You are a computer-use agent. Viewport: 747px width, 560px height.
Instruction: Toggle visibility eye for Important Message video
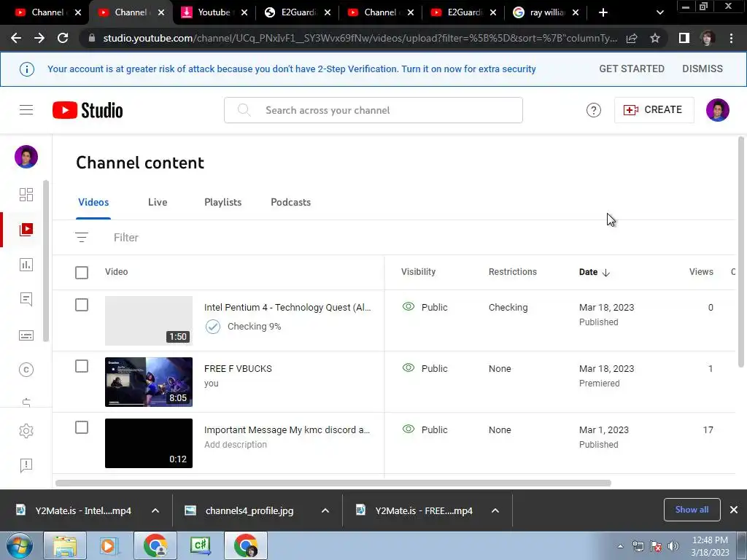pyautogui.click(x=409, y=429)
